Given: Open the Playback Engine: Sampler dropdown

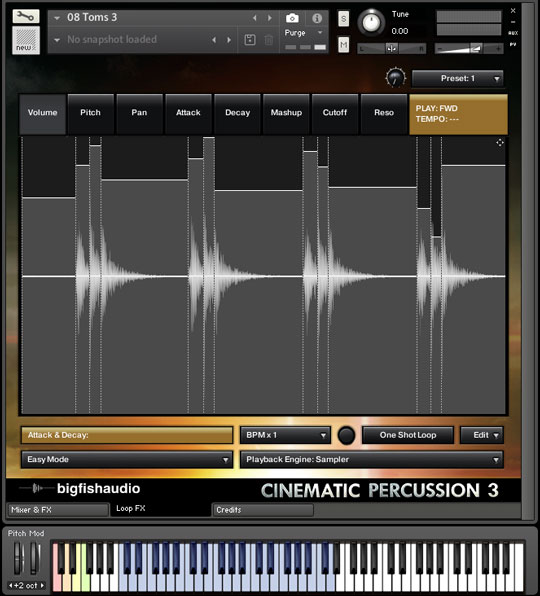Looking at the screenshot, I should [372, 460].
